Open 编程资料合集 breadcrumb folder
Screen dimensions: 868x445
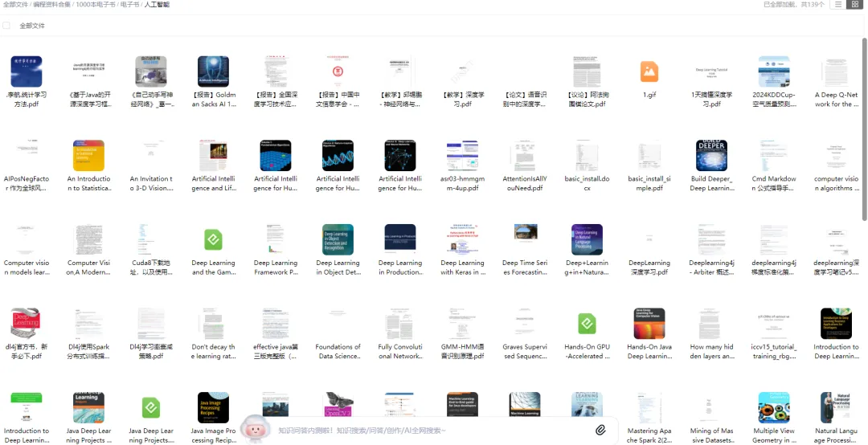coord(53,5)
